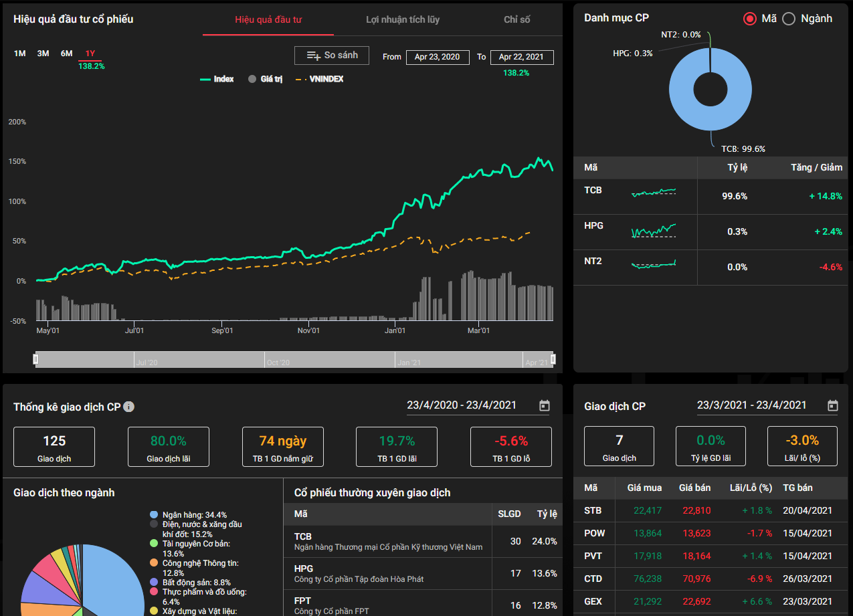
Task: Click the 125 Giao dịch stat card
Action: pos(54,447)
